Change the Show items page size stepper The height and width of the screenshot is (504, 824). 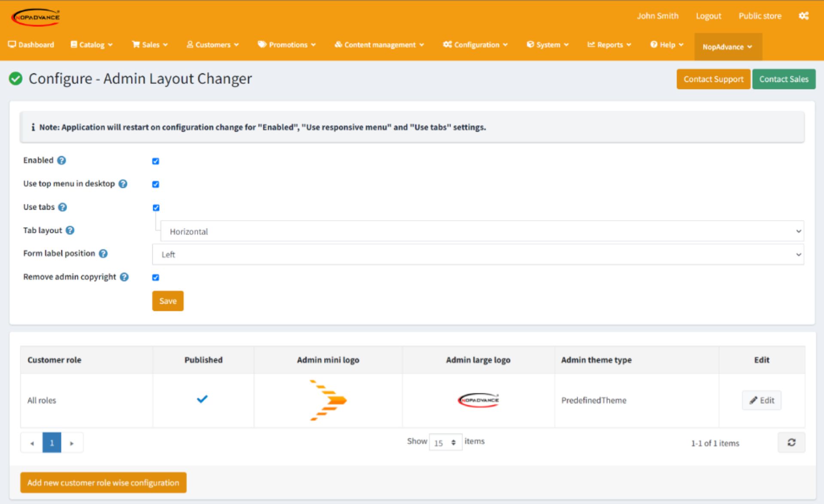coord(453,442)
